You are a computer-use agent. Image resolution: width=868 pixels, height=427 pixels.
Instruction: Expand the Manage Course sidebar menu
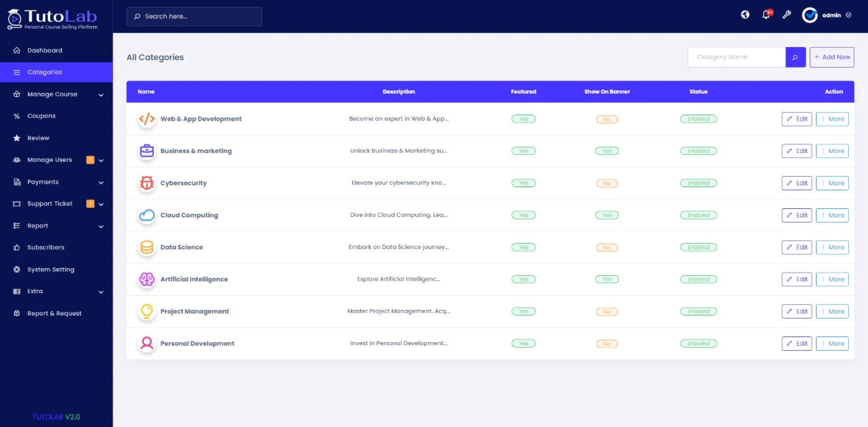tap(57, 94)
